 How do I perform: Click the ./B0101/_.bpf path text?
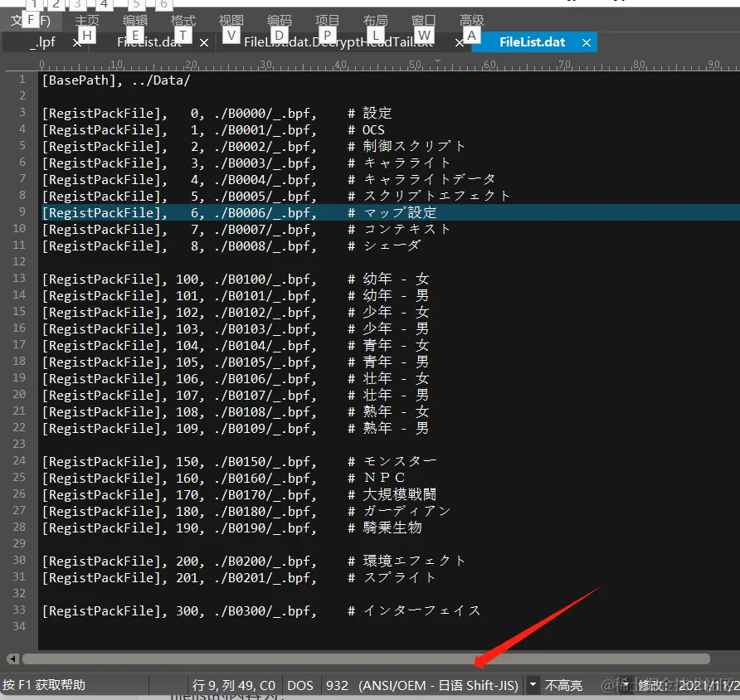point(265,296)
